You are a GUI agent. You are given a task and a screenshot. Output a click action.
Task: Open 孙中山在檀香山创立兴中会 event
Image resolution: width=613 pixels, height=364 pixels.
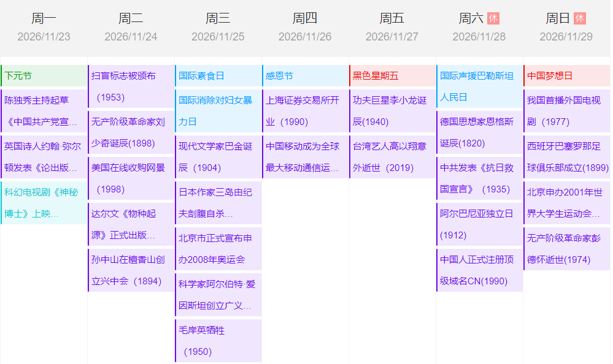pos(131,270)
